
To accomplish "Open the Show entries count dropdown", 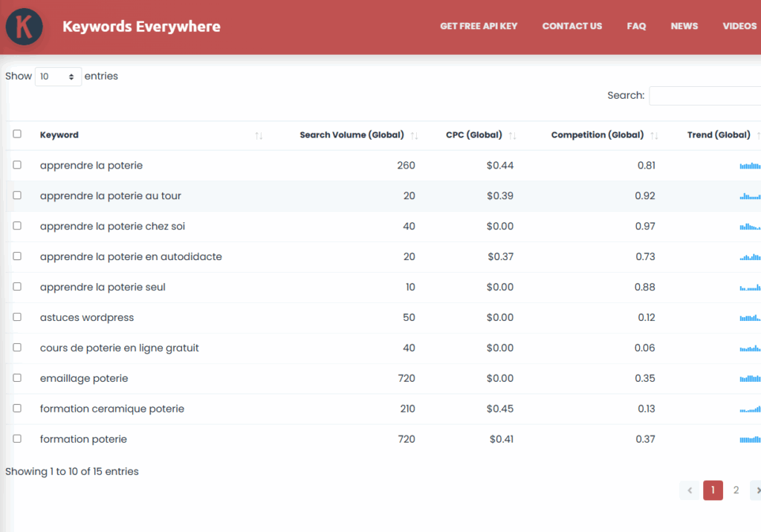I will 58,77.
